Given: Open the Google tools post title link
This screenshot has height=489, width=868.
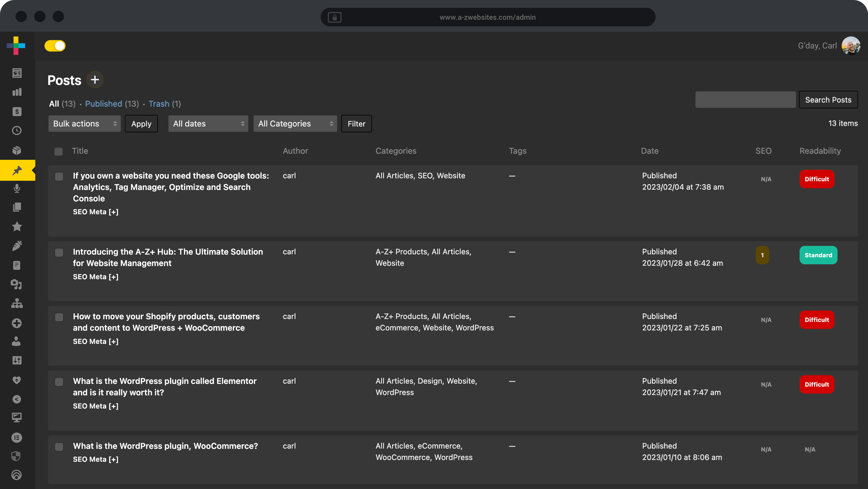Looking at the screenshot, I should click(x=171, y=187).
